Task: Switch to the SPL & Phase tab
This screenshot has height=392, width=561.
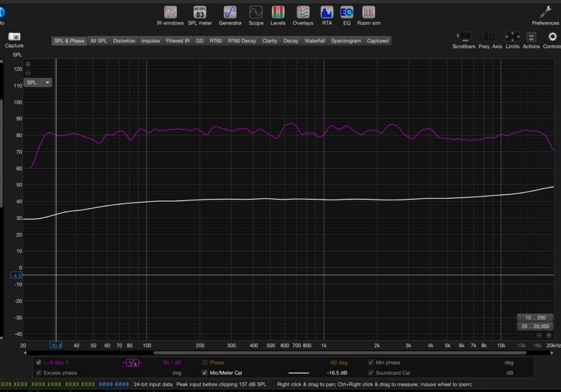Action: [x=69, y=41]
